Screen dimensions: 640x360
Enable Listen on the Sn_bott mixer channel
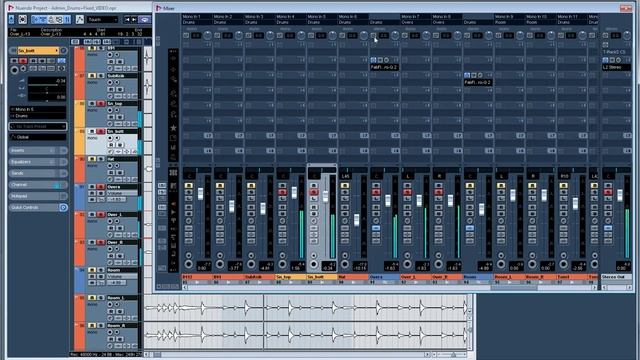click(313, 198)
